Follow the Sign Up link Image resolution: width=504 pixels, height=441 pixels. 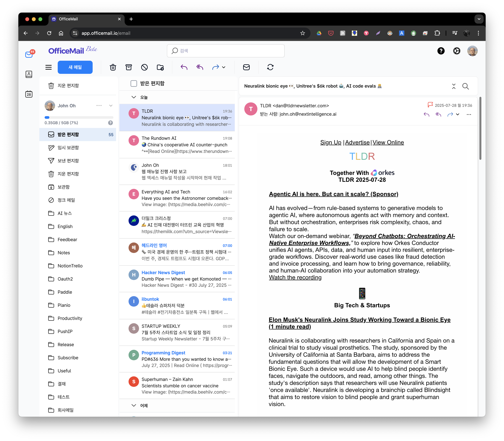tap(331, 142)
